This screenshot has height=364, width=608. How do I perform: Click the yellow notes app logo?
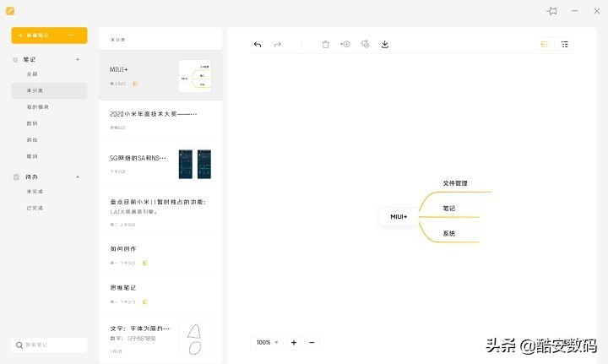[10, 11]
